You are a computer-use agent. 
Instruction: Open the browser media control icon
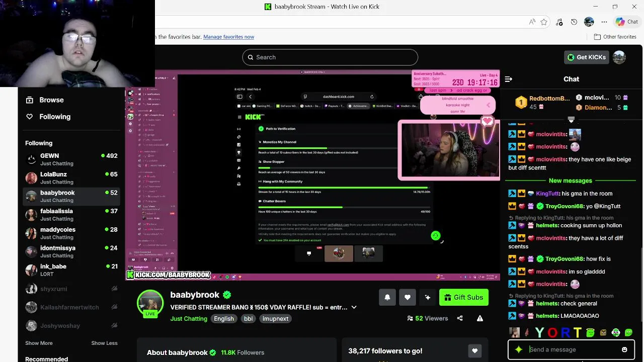point(559,22)
